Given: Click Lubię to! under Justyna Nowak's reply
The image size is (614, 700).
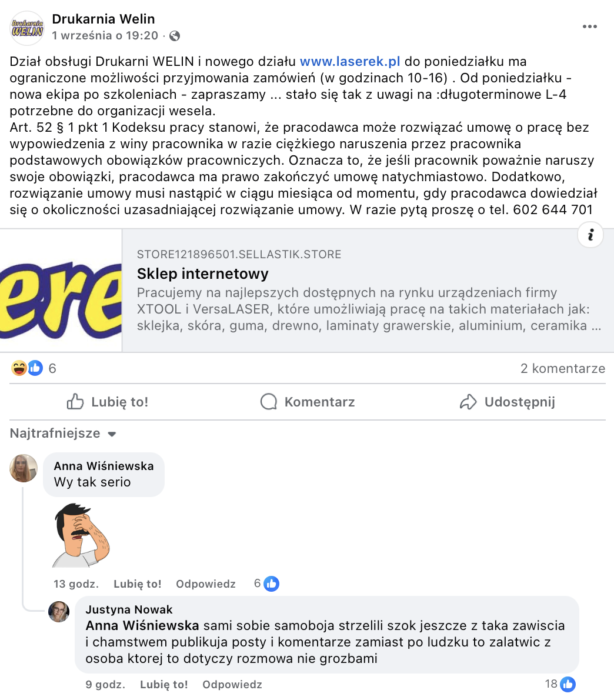Looking at the screenshot, I should pos(163,684).
